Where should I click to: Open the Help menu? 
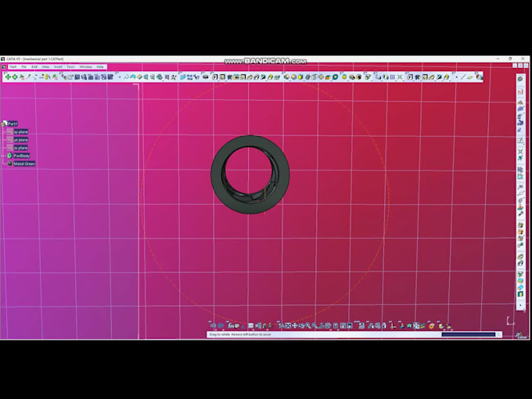(100, 66)
